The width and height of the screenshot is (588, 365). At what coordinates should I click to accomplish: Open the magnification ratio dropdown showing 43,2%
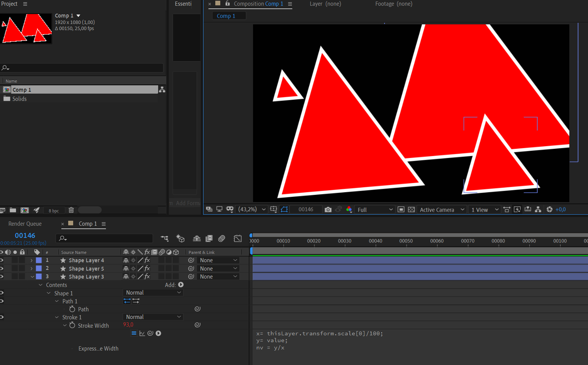coord(252,209)
